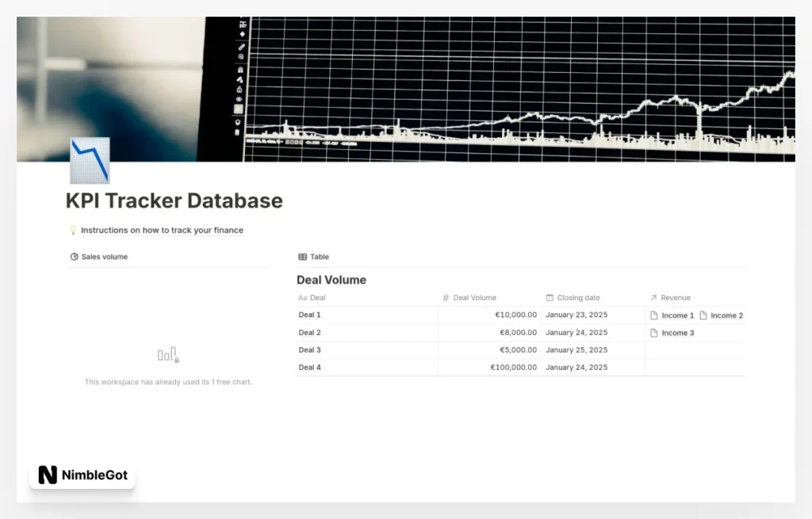This screenshot has height=519, width=812.
Task: Click the Aa icon in the Deal column header
Action: point(302,298)
